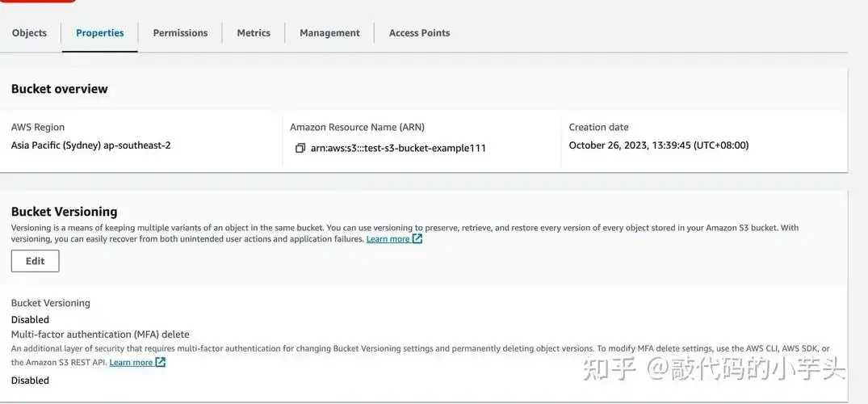Screen dimensions: 868x404
Task: Click Edit under Bucket Versioning
Action: tap(35, 261)
